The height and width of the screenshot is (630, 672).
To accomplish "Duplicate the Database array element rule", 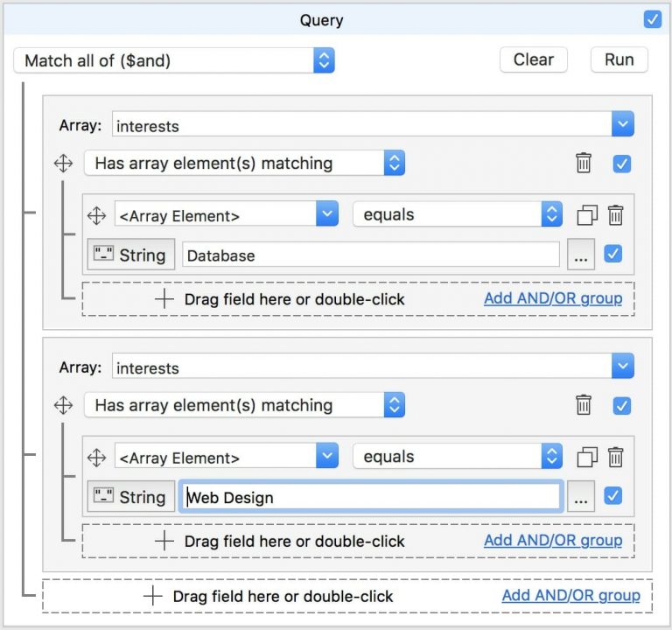I will coord(587,214).
